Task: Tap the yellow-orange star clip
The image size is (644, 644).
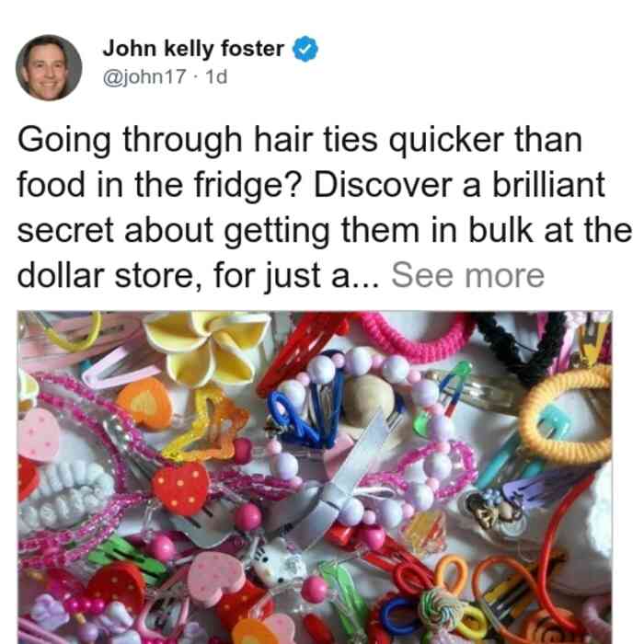Action: click(205, 425)
